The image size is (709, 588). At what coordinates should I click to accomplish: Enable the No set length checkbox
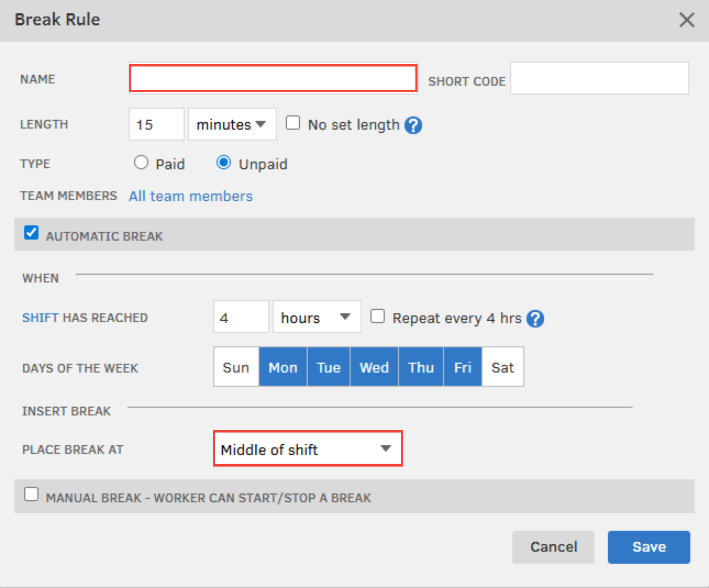(x=293, y=123)
